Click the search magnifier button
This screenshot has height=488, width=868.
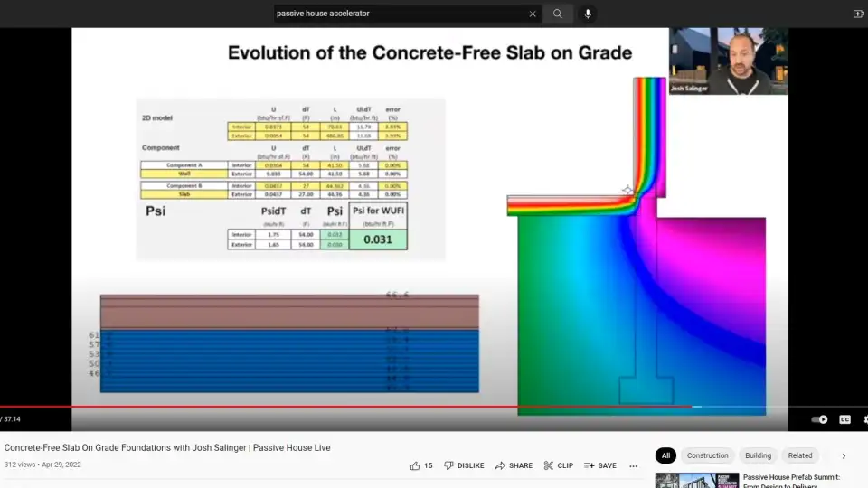coord(558,14)
